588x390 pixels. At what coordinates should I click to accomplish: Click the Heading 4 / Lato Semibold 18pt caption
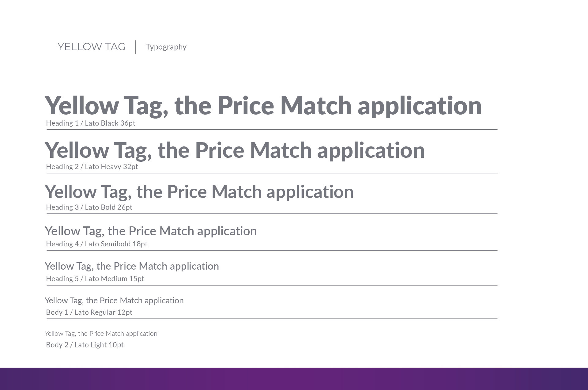click(97, 244)
